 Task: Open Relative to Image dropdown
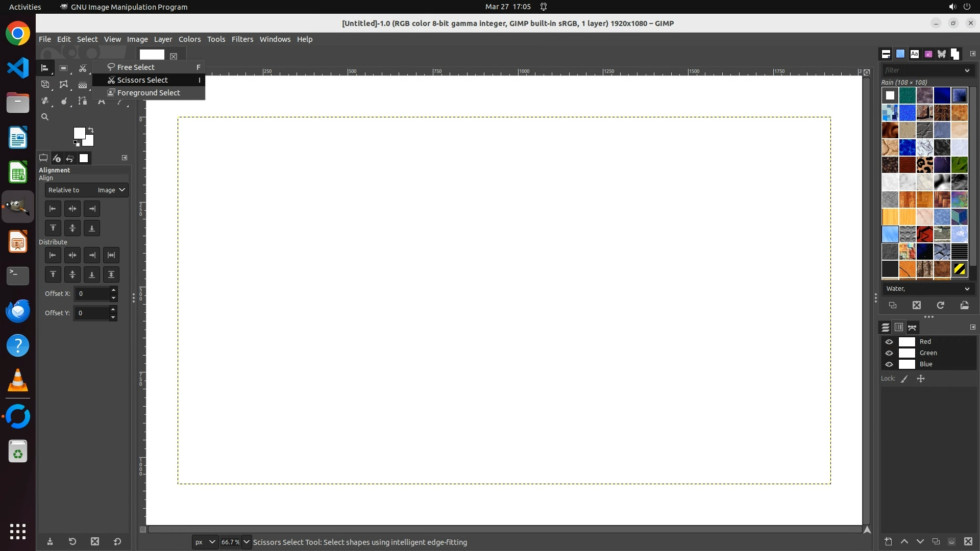coord(86,190)
